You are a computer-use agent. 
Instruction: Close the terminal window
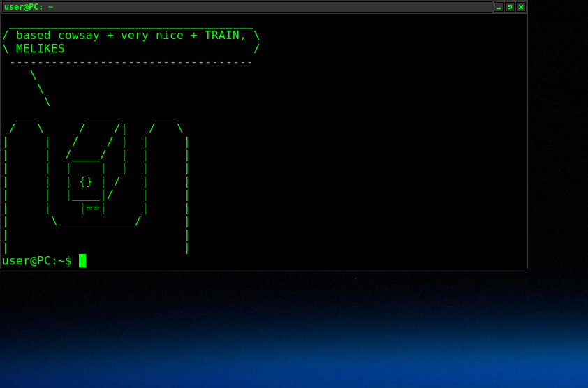point(521,7)
